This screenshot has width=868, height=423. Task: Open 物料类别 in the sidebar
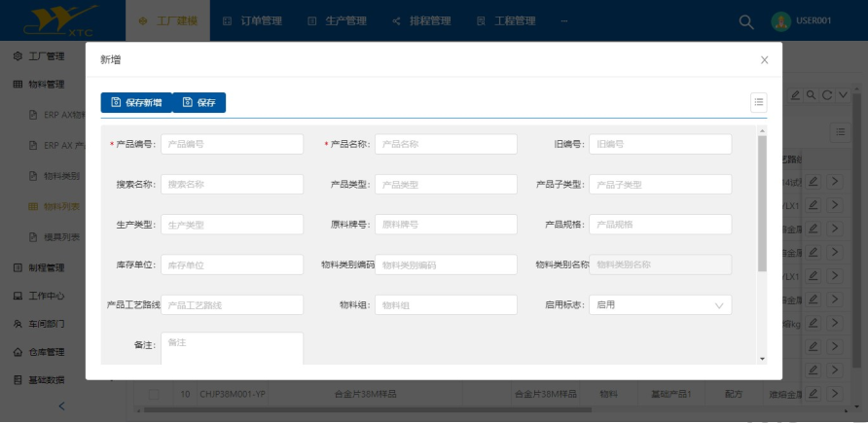point(54,176)
